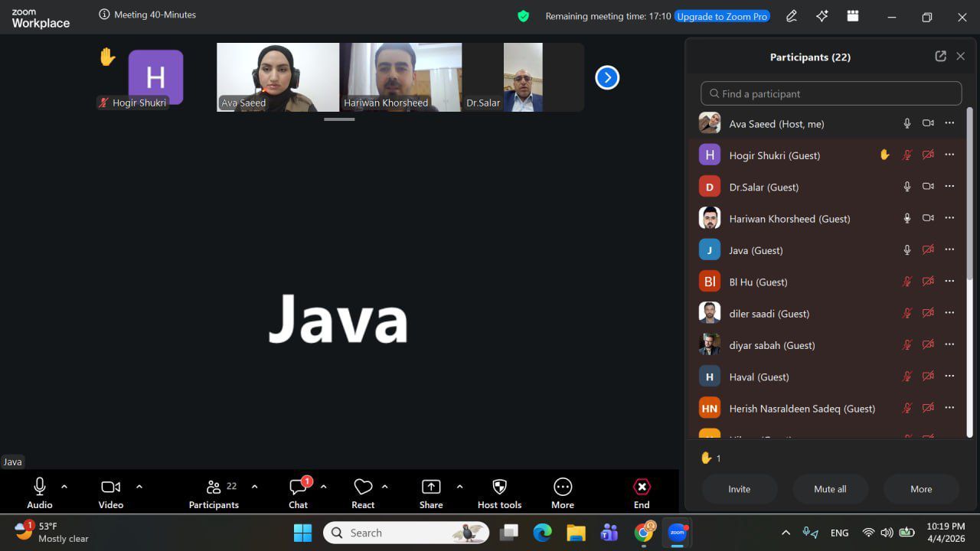Click the React heart icon
The height and width of the screenshot is (551, 980).
click(x=363, y=487)
